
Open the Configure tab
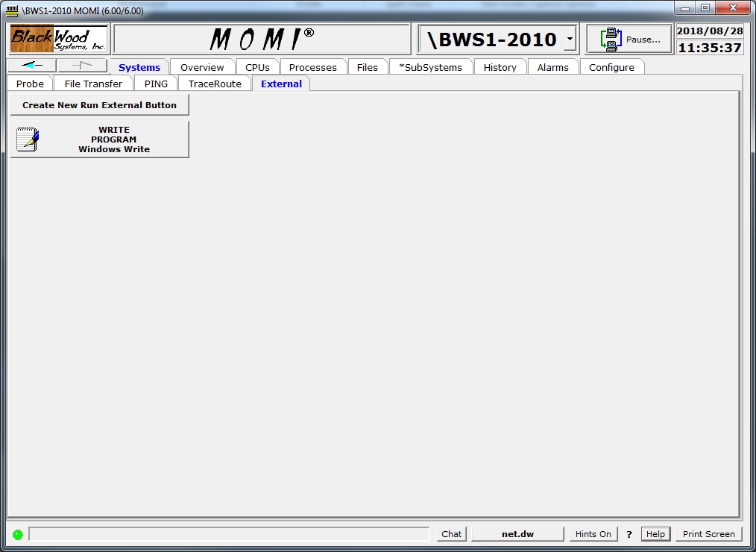pos(612,68)
